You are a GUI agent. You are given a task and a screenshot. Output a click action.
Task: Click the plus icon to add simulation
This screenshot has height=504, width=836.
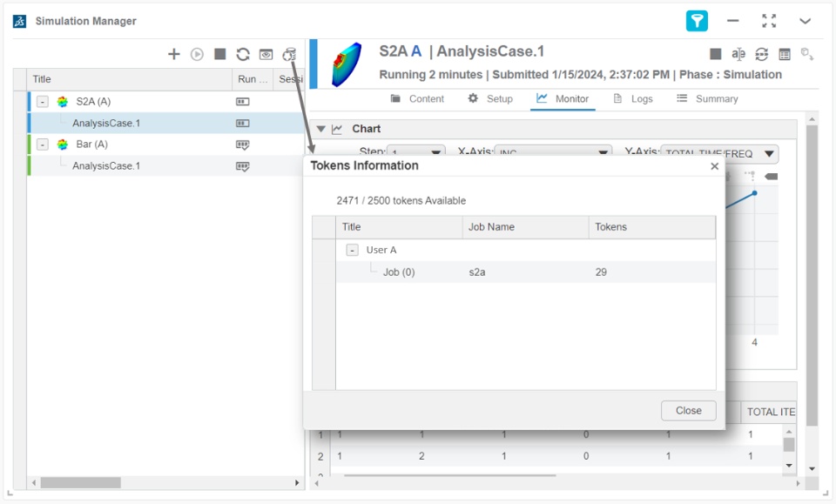click(174, 54)
